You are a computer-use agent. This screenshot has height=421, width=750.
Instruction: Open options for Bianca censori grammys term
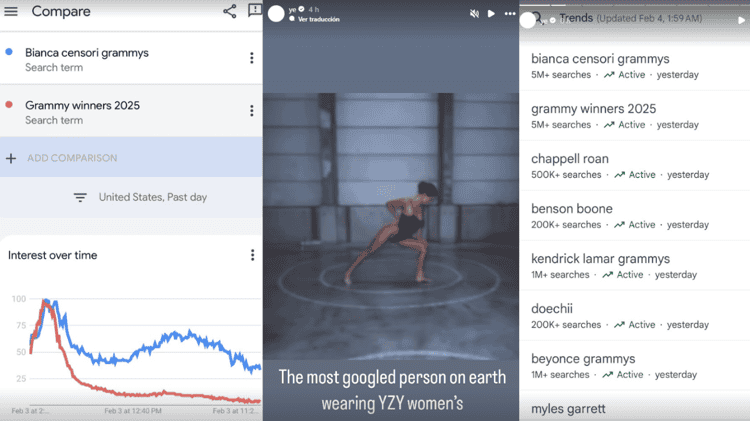point(252,58)
